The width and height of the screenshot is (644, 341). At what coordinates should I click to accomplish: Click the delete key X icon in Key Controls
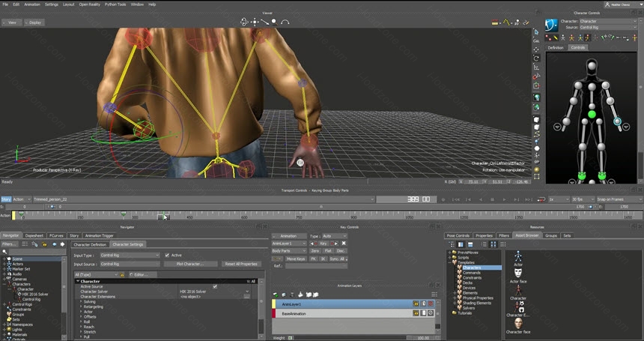coord(344,244)
